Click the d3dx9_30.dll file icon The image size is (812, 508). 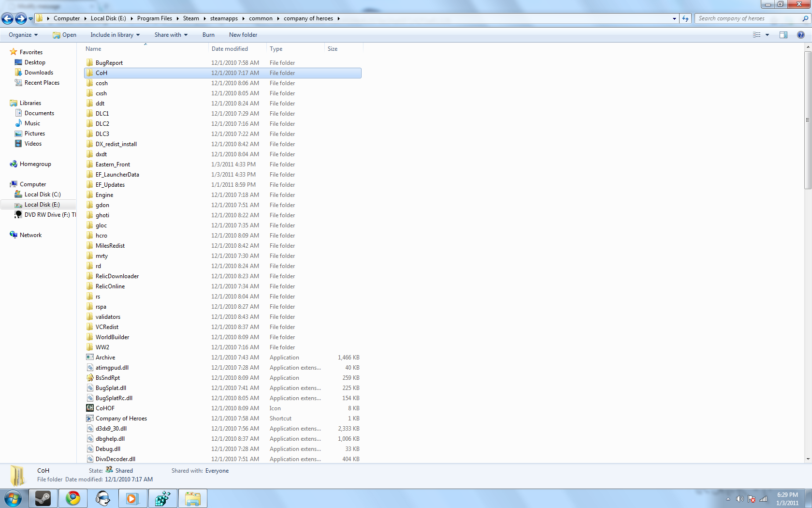point(90,428)
